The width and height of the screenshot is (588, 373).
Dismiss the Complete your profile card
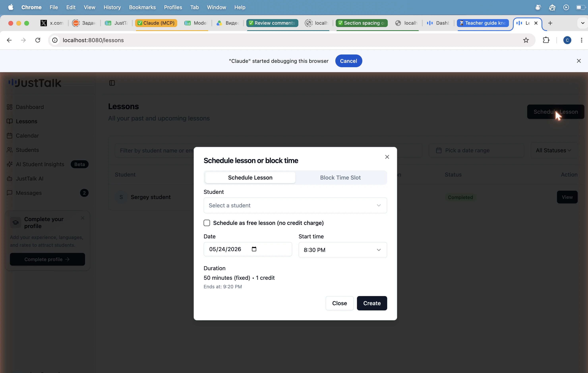[82, 218]
